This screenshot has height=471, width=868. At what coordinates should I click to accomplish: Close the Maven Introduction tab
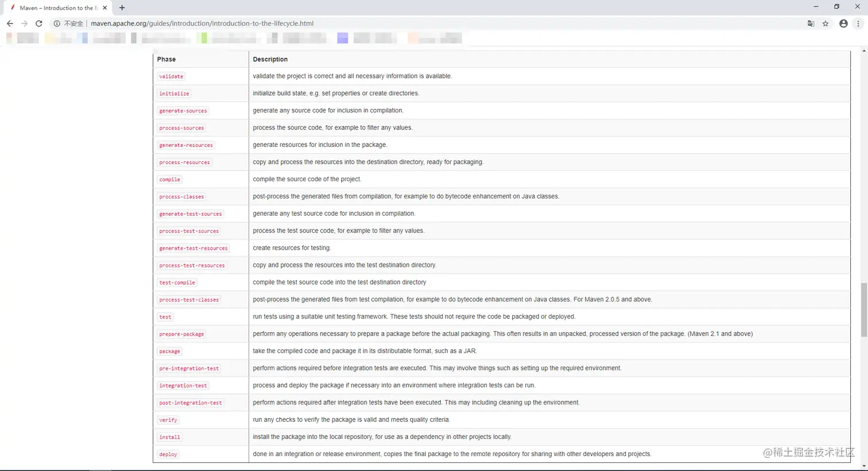pyautogui.click(x=104, y=8)
